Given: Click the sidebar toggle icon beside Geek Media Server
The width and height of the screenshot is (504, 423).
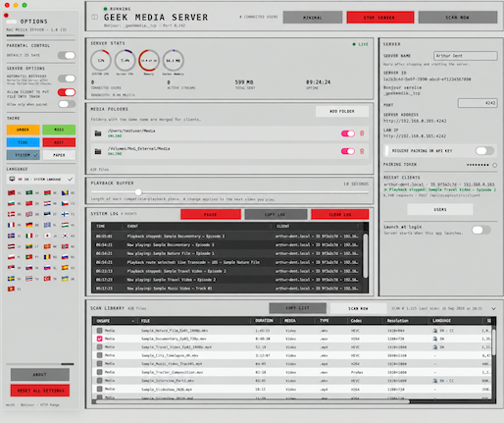Looking at the screenshot, I should [x=94, y=17].
